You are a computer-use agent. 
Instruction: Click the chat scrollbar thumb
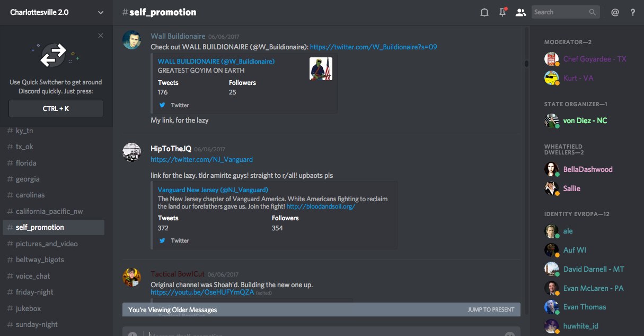(x=526, y=64)
